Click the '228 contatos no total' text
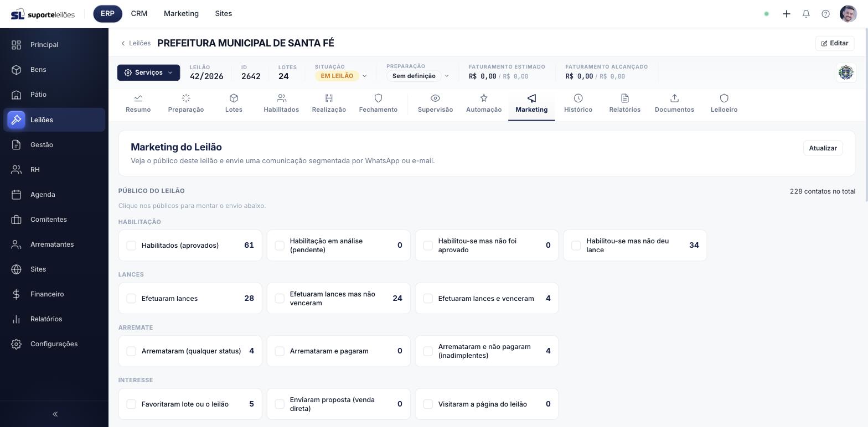 [x=823, y=191]
